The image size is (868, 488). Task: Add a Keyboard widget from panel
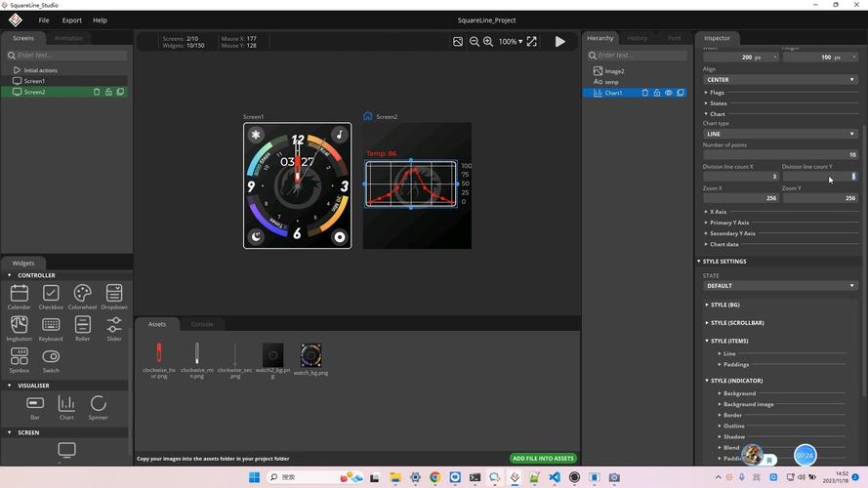click(x=51, y=325)
